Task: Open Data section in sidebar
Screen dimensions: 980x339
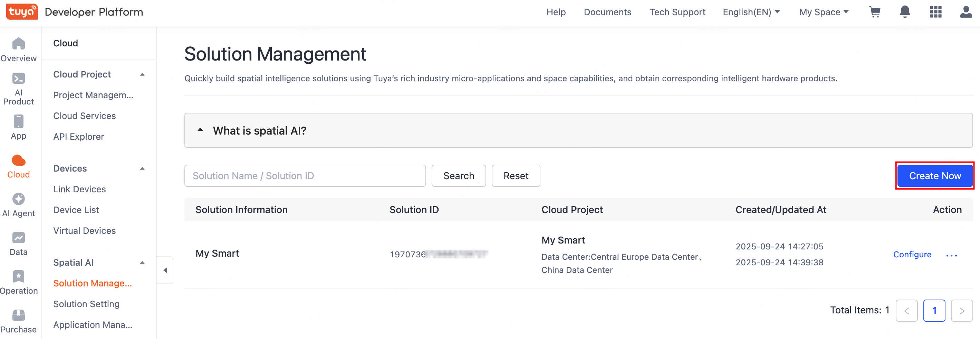Action: coord(18,244)
